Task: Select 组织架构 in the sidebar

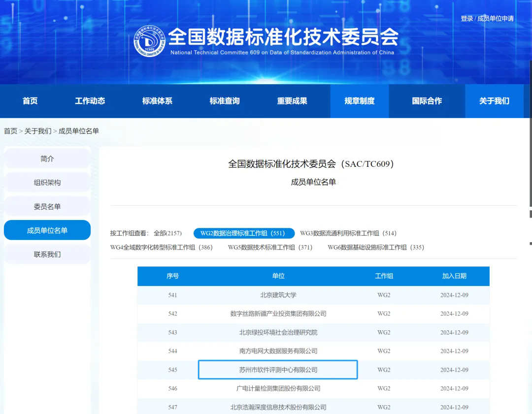Action: tap(47, 183)
